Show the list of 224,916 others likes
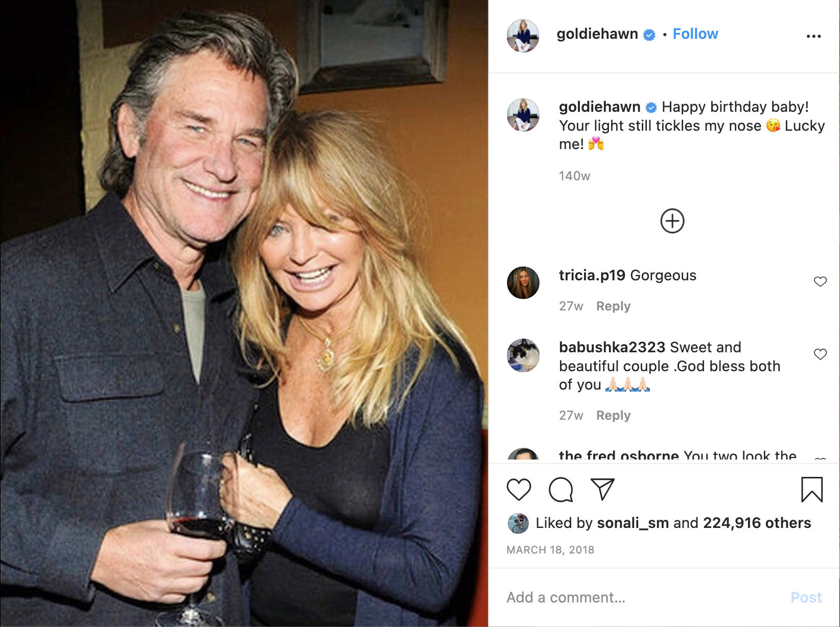840x627 pixels. click(x=757, y=523)
